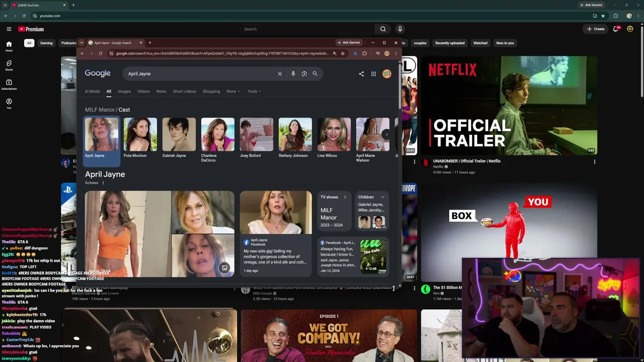Open the More search filters dropdown
Viewport: 644px width, 362px height.
click(233, 92)
